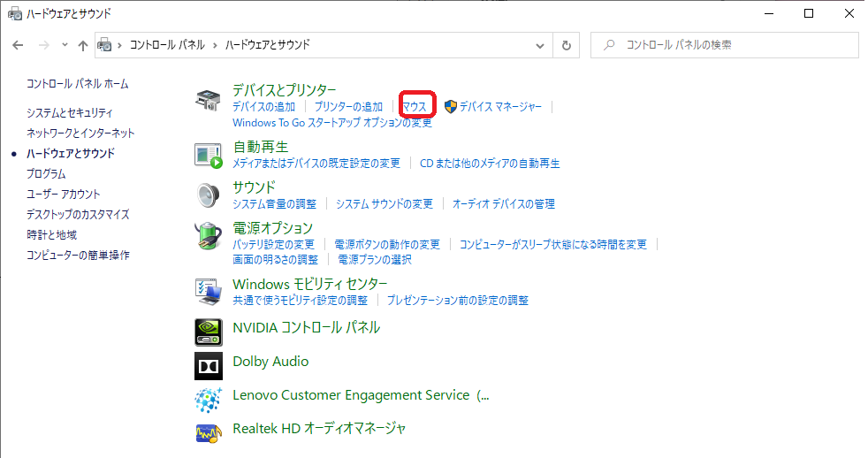868x458 pixels.
Task: Open the recent locations dropdown chevron
Action: 65,45
